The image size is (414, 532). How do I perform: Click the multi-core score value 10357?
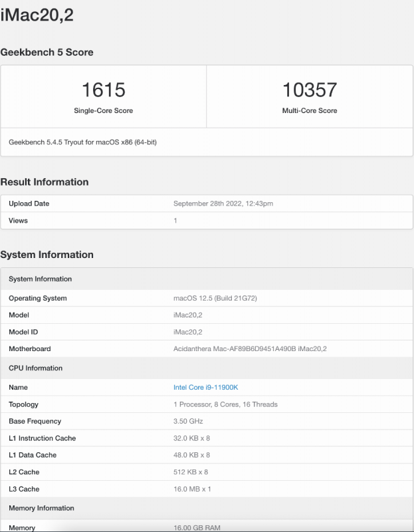tap(309, 90)
